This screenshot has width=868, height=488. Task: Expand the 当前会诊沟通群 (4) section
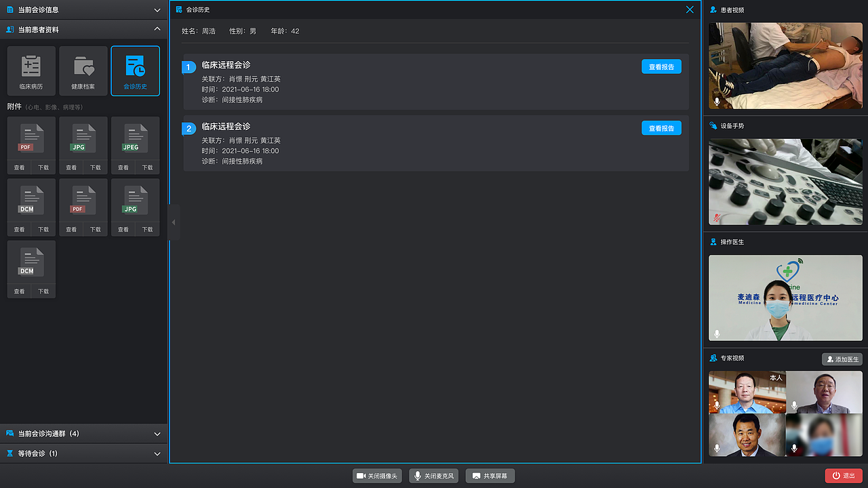(157, 434)
